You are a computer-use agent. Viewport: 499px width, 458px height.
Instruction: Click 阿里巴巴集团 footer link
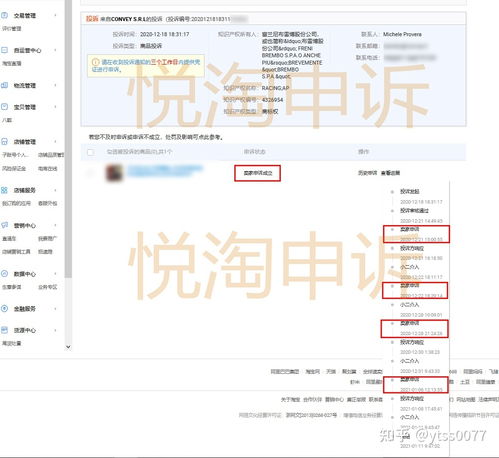[x=285, y=371]
